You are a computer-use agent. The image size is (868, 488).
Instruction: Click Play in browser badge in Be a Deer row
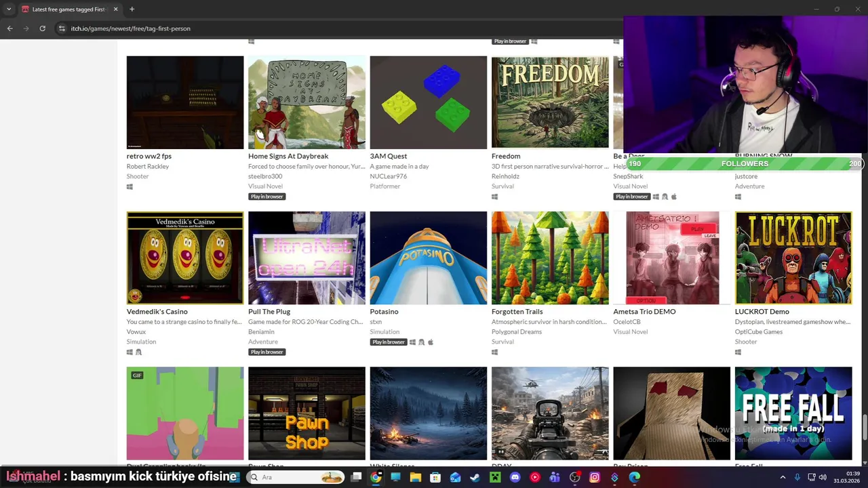[x=631, y=197]
